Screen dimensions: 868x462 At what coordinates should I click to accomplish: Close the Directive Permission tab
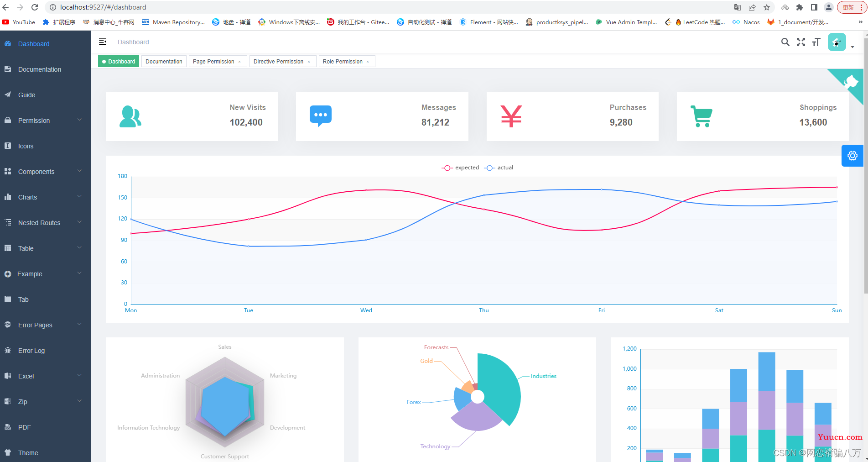(x=309, y=62)
